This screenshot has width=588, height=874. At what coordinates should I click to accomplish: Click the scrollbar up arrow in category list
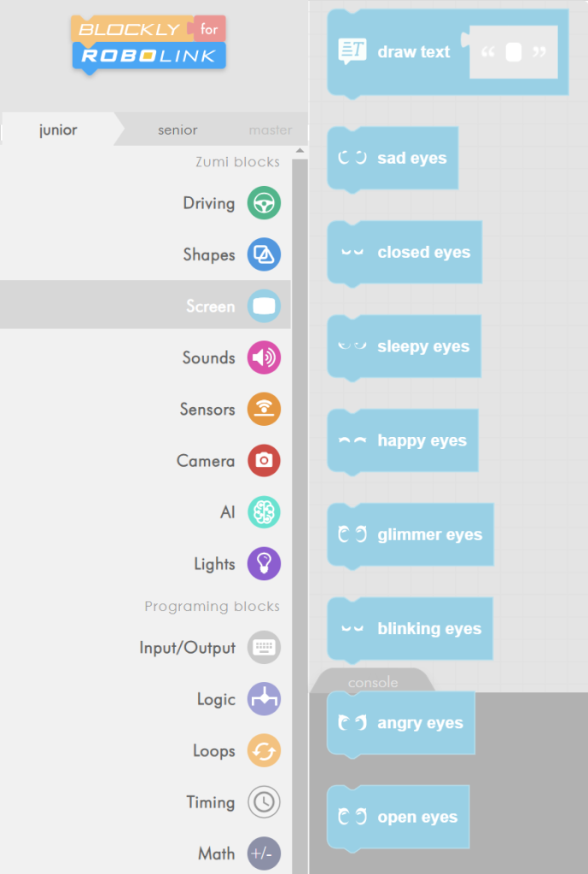tap(300, 152)
